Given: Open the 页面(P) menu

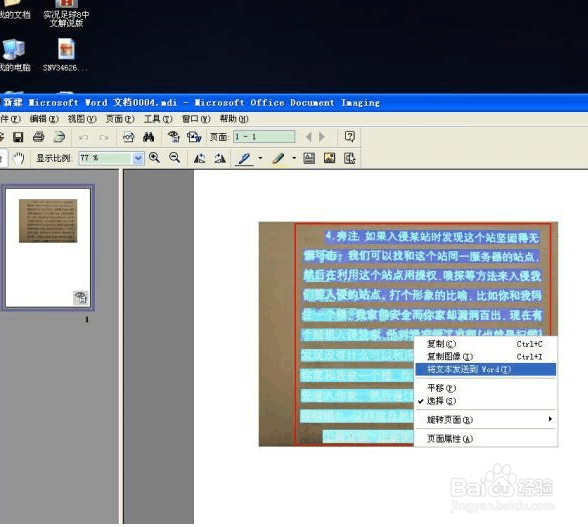Looking at the screenshot, I should (x=120, y=119).
